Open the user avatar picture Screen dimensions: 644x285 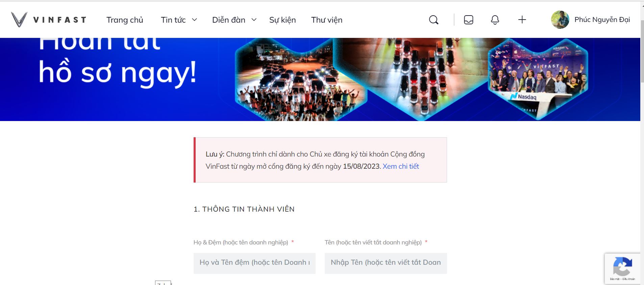560,20
